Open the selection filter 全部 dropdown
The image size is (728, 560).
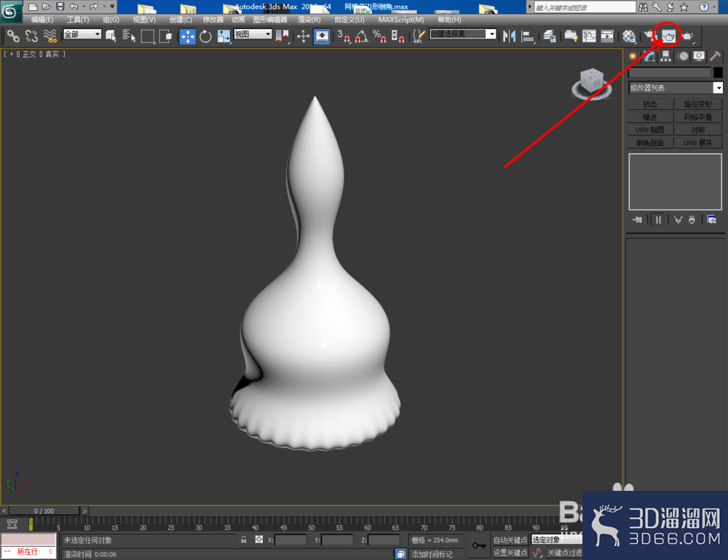(x=82, y=34)
